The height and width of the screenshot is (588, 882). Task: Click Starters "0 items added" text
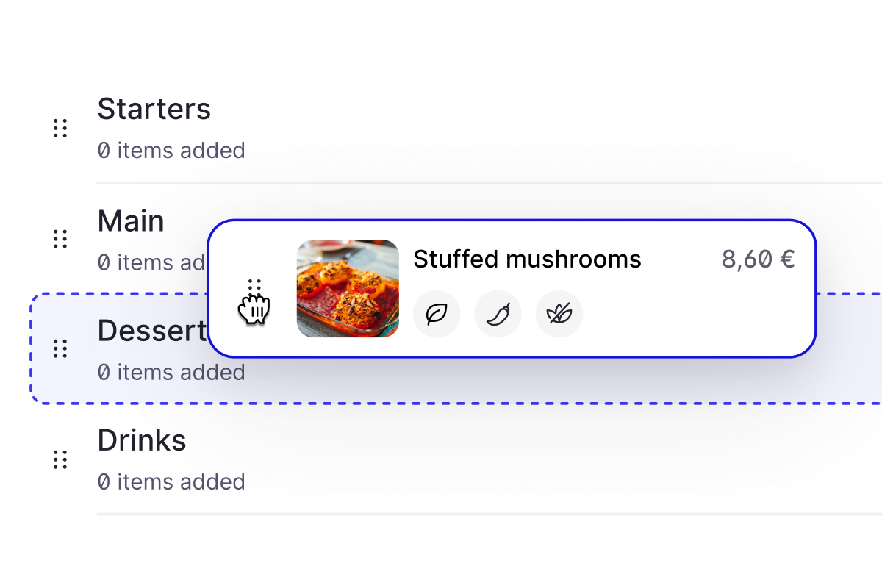[171, 151]
